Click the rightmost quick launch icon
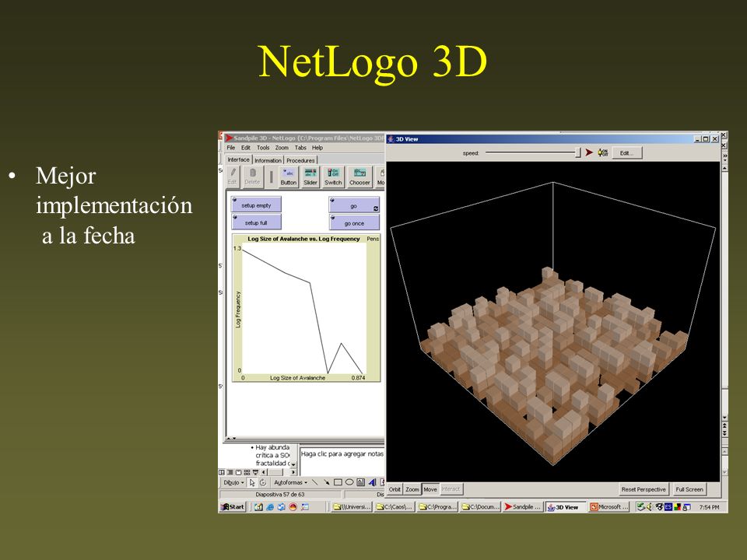 pos(305,507)
